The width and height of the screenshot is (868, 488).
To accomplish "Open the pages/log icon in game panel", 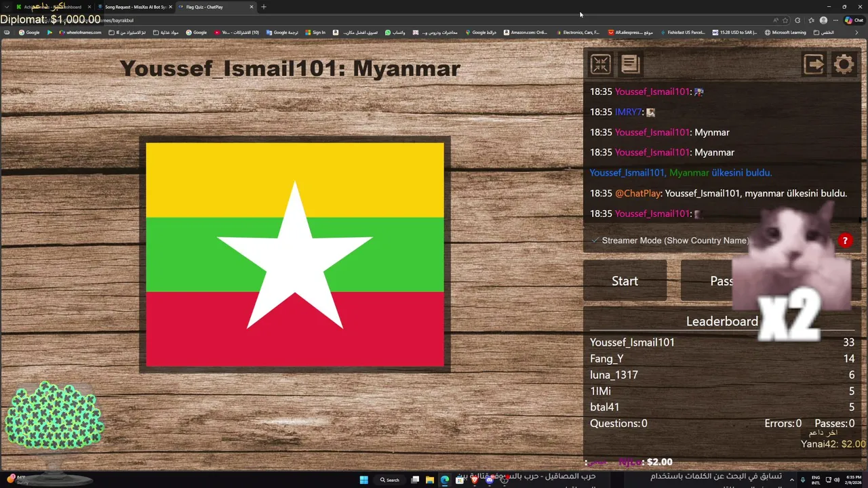I will click(630, 64).
